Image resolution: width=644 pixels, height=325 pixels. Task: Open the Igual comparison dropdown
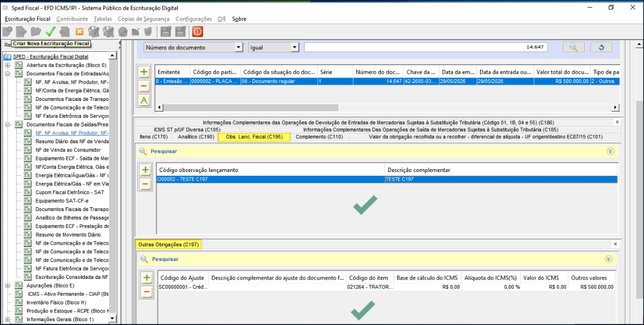click(294, 48)
